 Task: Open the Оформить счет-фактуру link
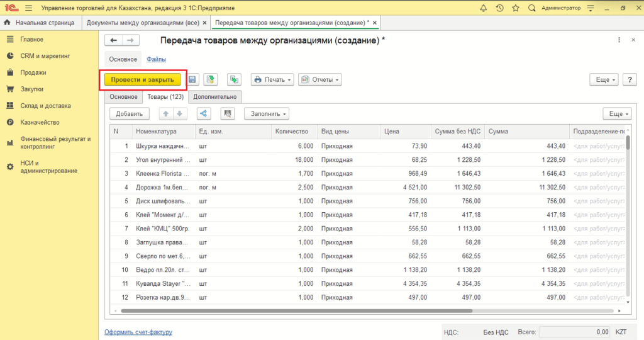click(x=138, y=332)
